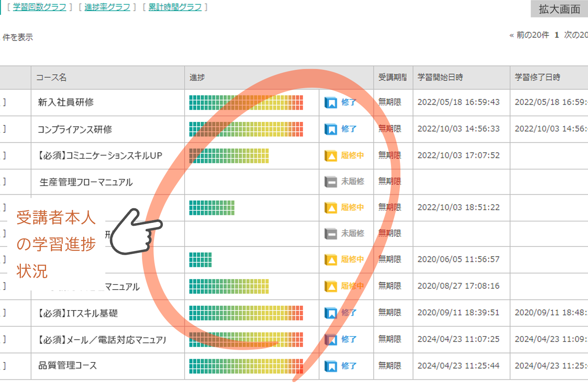The width and height of the screenshot is (588, 388).
Task: Click the completion date 2024/04/23 11:09
Action: [551, 339]
